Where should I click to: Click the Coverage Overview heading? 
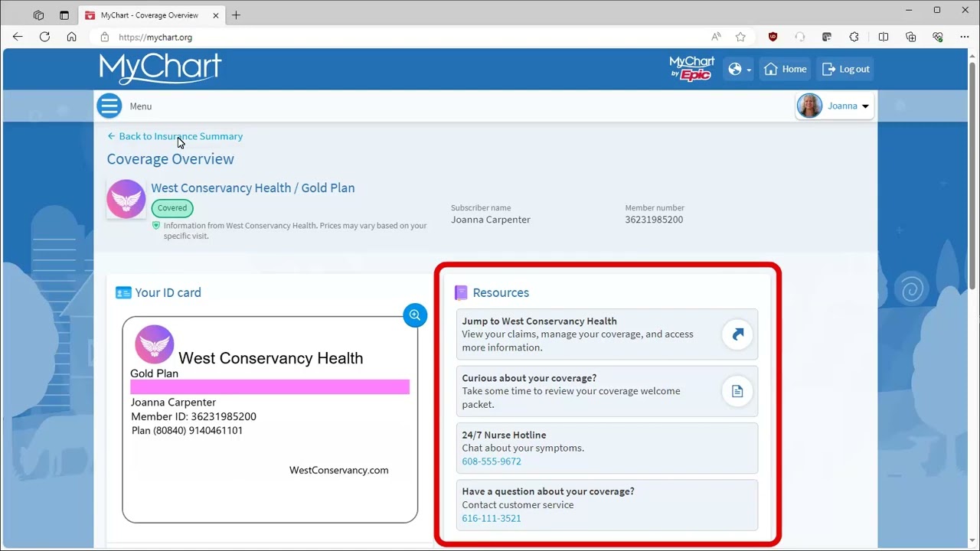click(x=171, y=159)
